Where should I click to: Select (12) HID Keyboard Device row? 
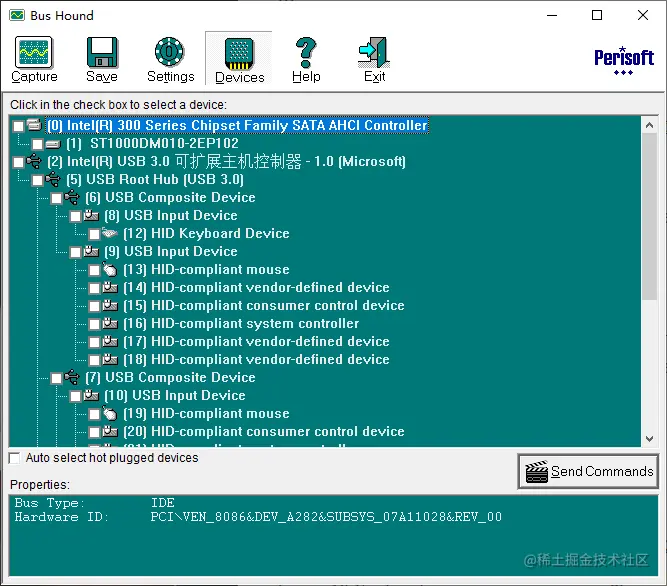(206, 233)
